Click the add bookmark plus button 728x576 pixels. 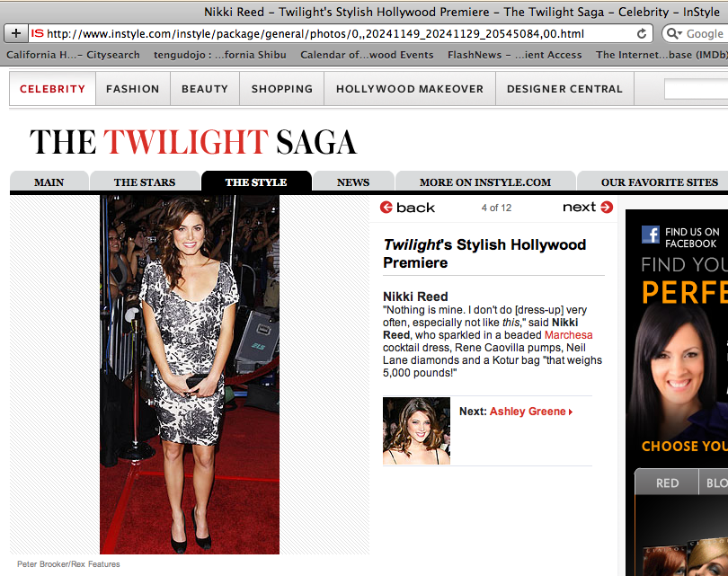tap(16, 33)
